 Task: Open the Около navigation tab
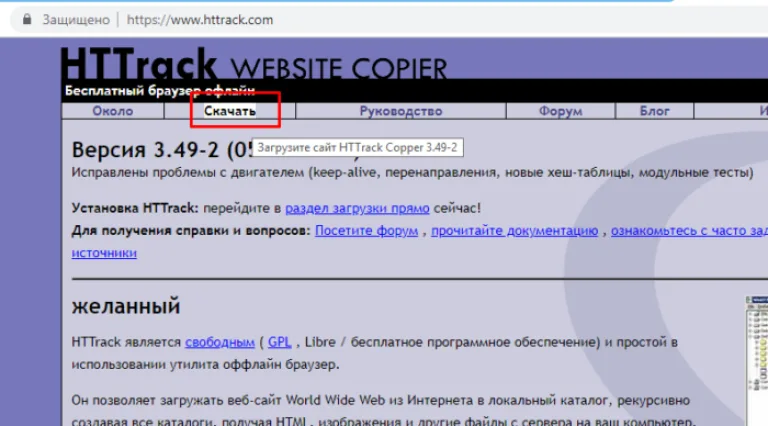tap(113, 111)
